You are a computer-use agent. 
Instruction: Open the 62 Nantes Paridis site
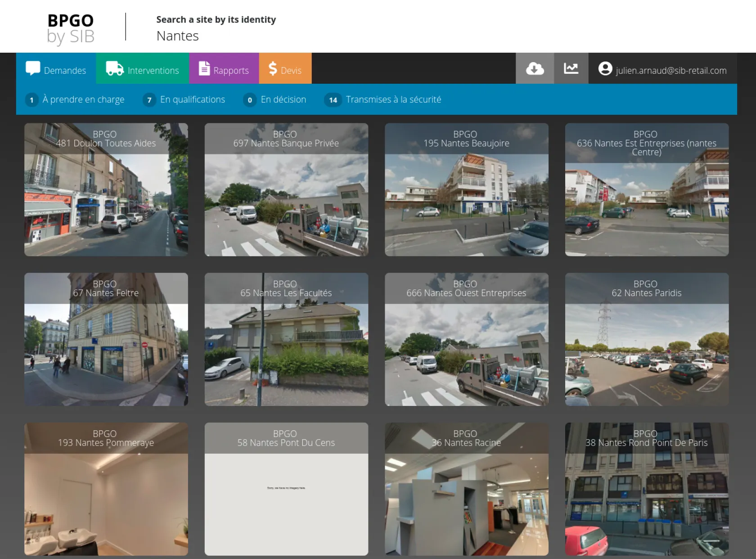click(646, 339)
